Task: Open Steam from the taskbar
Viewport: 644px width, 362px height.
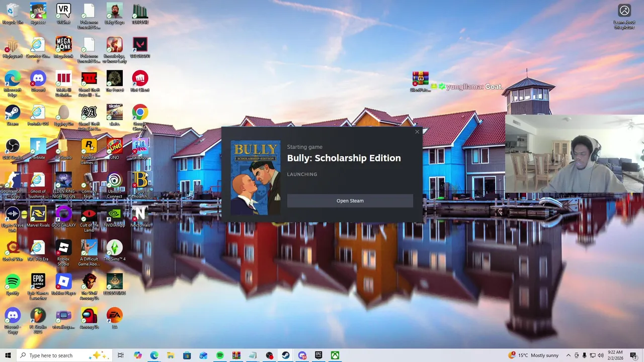Action: pyautogui.click(x=286, y=355)
